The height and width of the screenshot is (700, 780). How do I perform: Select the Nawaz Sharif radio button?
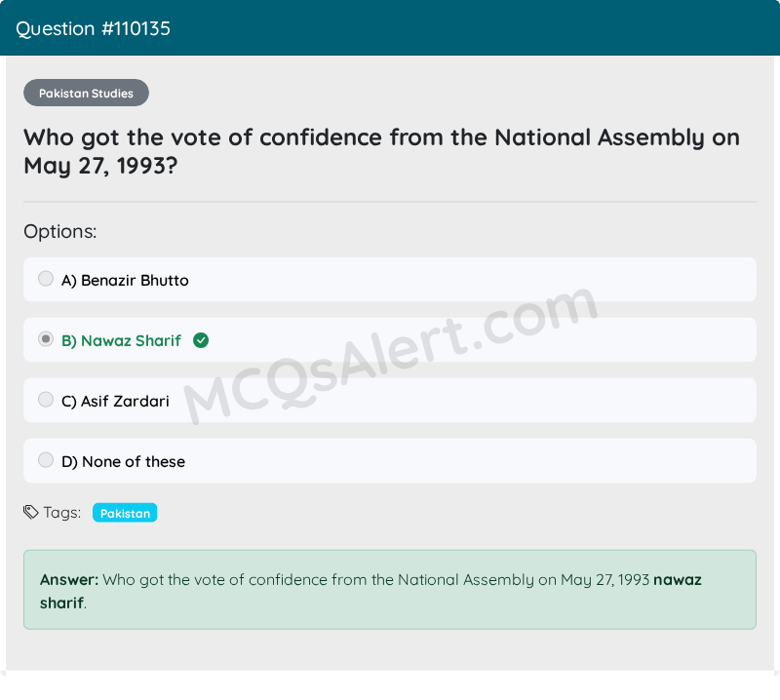(x=46, y=339)
